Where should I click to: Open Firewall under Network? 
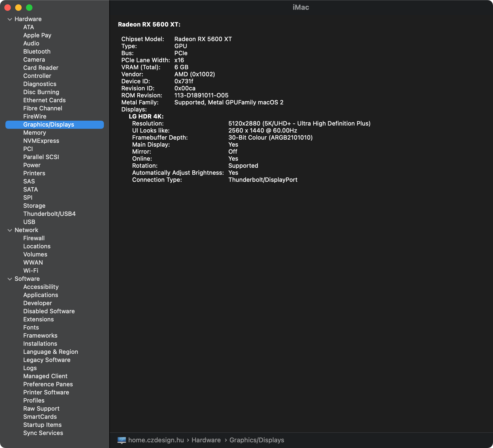coord(34,238)
